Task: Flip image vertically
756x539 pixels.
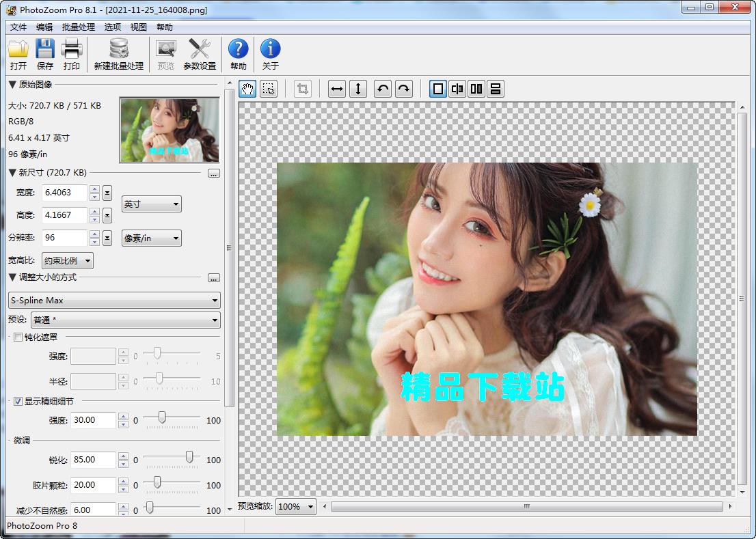Action: point(358,89)
